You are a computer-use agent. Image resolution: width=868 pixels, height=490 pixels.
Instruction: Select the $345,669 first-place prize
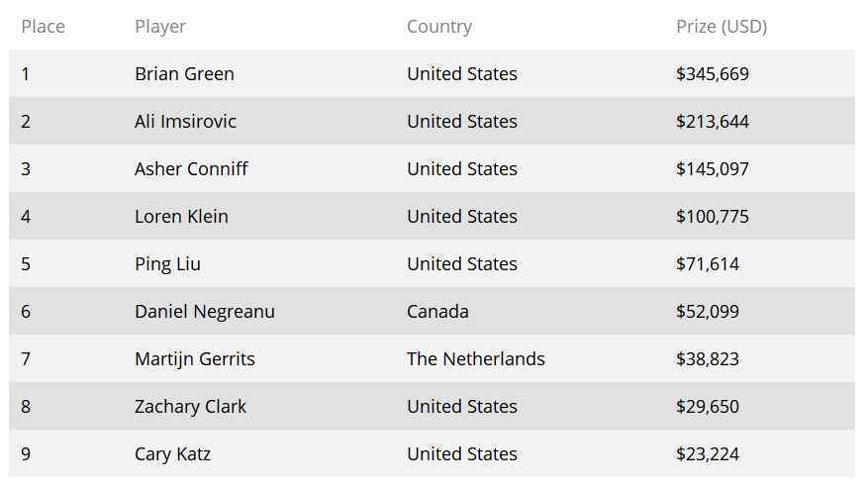point(712,74)
